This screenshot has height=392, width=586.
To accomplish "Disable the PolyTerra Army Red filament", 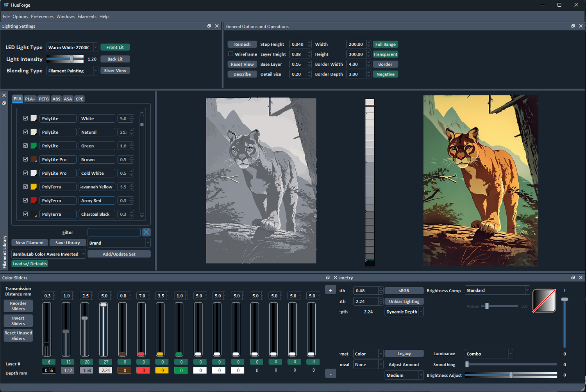I will 25,200.
